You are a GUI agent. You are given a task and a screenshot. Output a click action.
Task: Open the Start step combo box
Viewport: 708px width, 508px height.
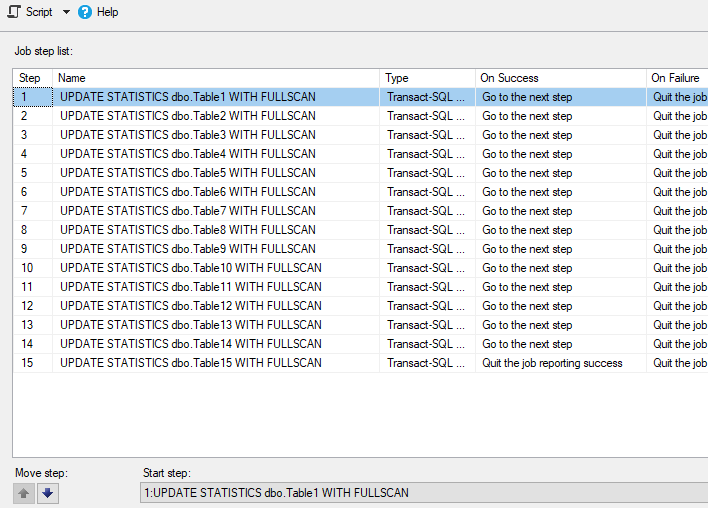[x=424, y=493]
